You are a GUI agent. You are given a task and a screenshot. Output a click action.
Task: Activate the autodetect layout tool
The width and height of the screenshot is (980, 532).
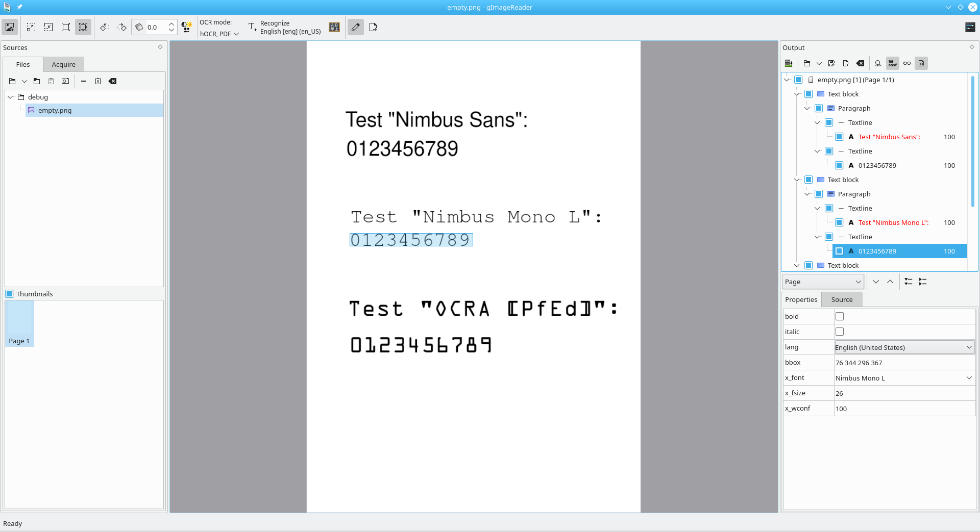pyautogui.click(x=83, y=27)
